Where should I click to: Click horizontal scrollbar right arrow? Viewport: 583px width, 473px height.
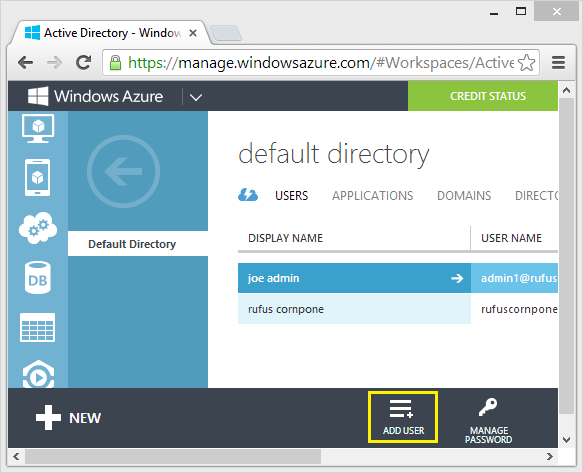point(550,456)
